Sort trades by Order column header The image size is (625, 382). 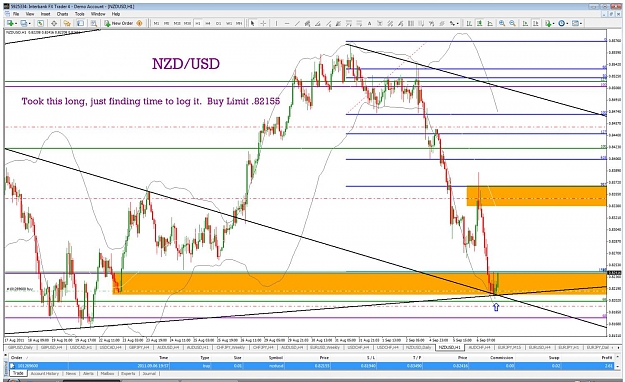(x=38, y=358)
